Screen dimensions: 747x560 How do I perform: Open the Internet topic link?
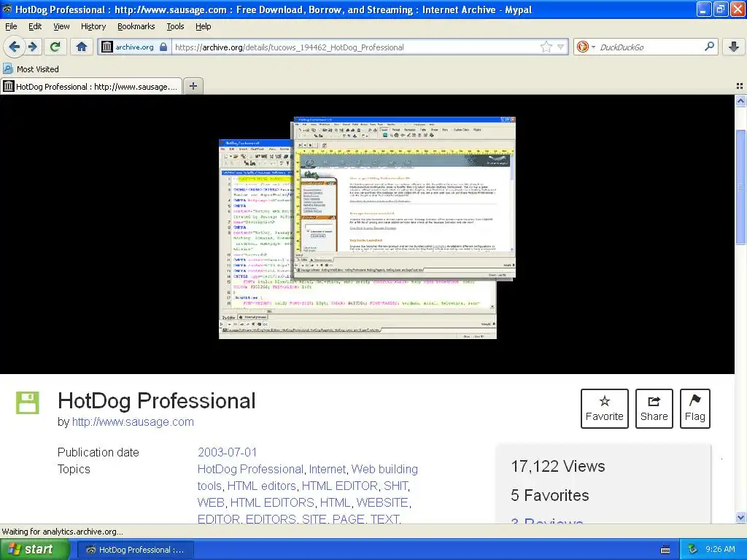(x=327, y=469)
